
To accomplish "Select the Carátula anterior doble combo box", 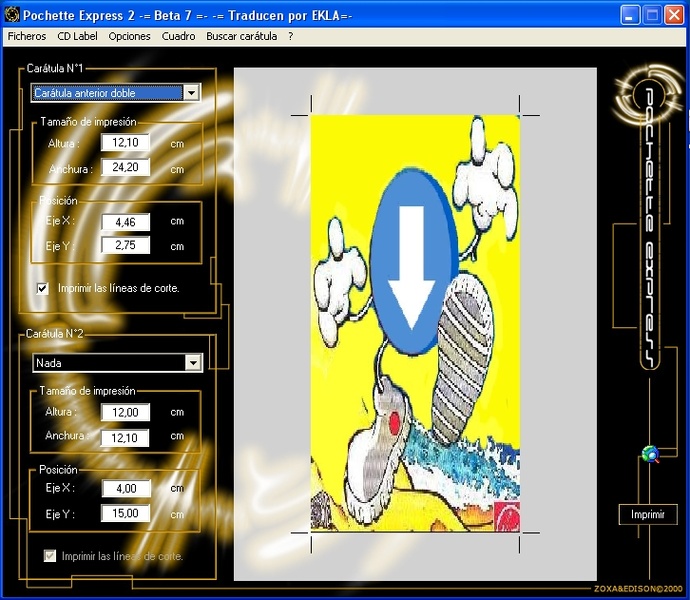I will pos(116,93).
